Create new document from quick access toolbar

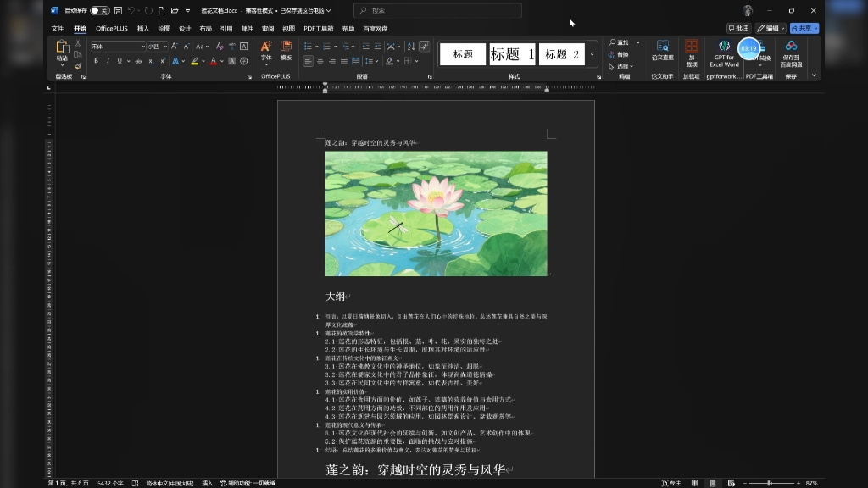[x=162, y=10]
